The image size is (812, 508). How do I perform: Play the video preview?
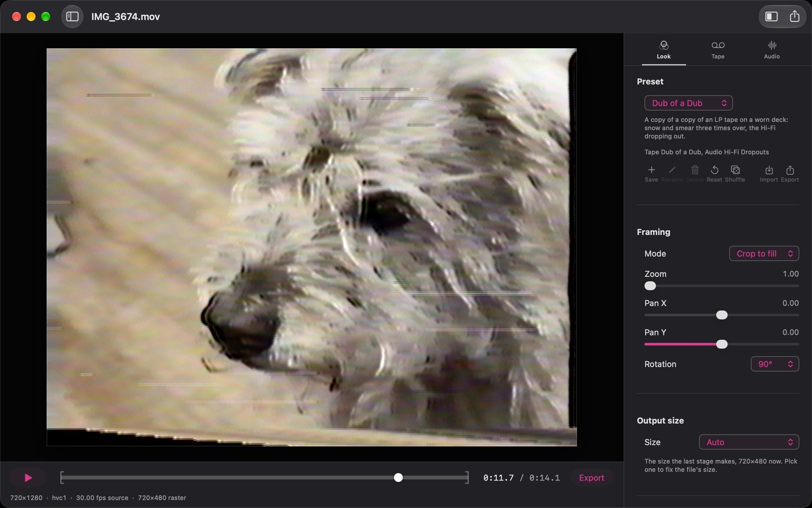(x=28, y=478)
